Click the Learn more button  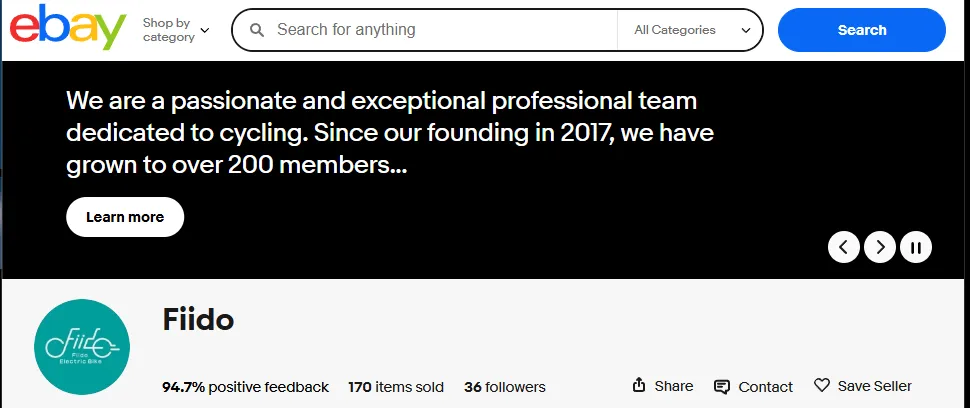(125, 217)
